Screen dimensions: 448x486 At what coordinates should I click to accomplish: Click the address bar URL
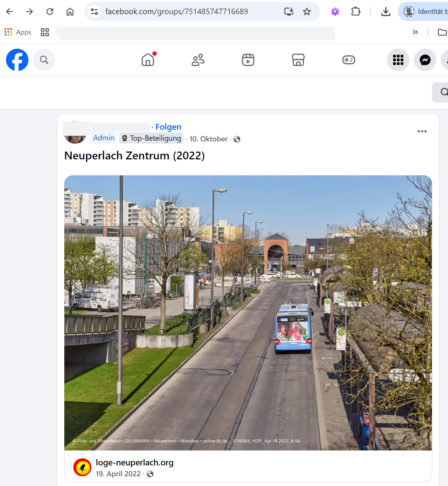click(x=176, y=12)
